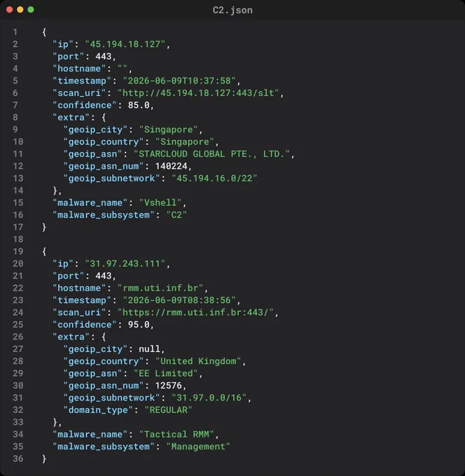The height and width of the screenshot is (476, 465).
Task: Click line number 18 in the gutter
Action: [18, 239]
